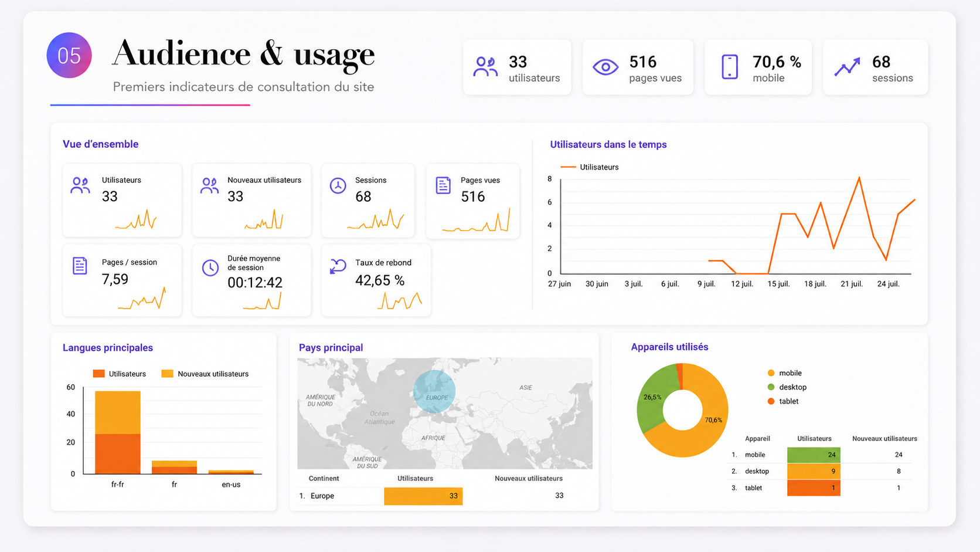Select the Appareil column header
This screenshot has height=552, width=980.
click(x=757, y=439)
